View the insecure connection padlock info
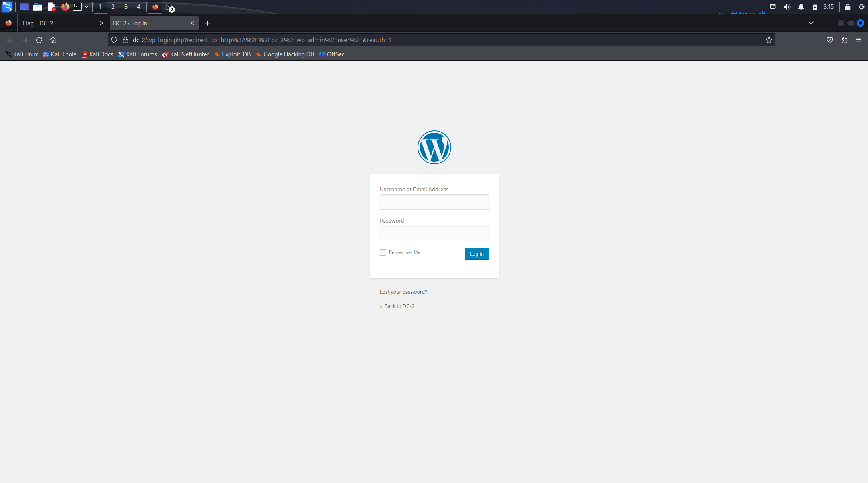 [x=125, y=40]
